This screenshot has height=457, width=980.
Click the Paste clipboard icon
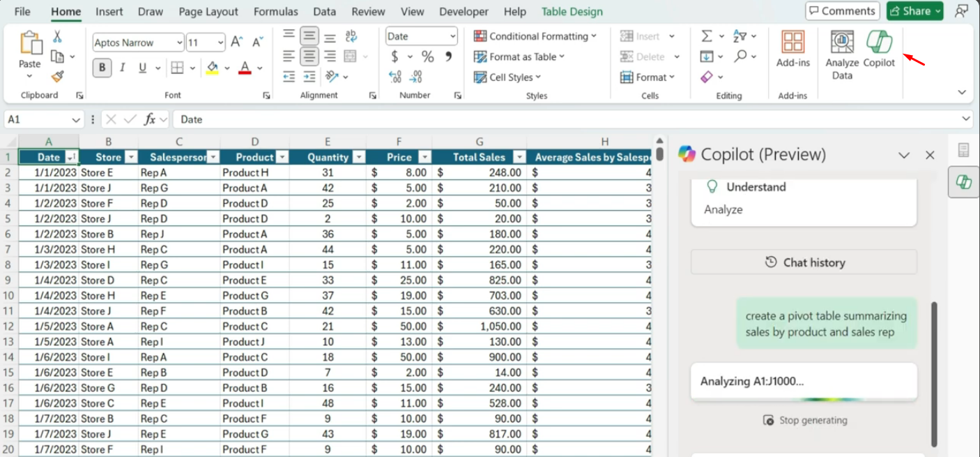pos(30,43)
